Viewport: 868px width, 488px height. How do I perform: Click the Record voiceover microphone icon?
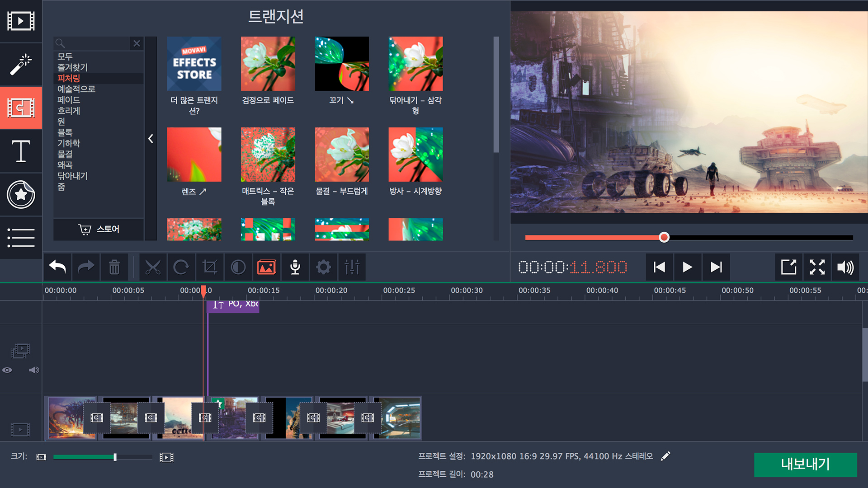295,267
